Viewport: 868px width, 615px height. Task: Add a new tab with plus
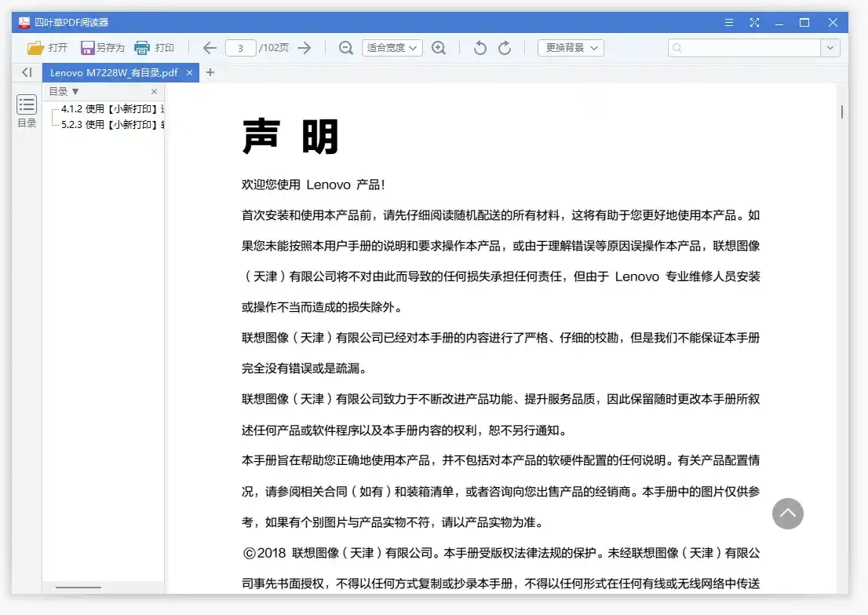click(210, 72)
